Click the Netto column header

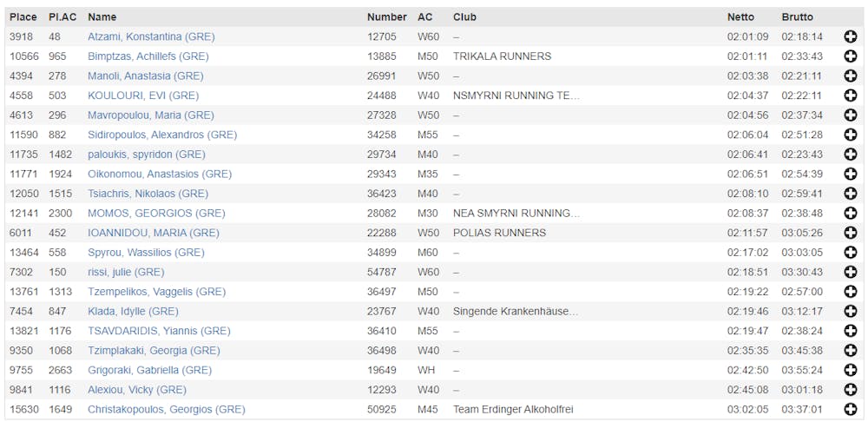[740, 16]
